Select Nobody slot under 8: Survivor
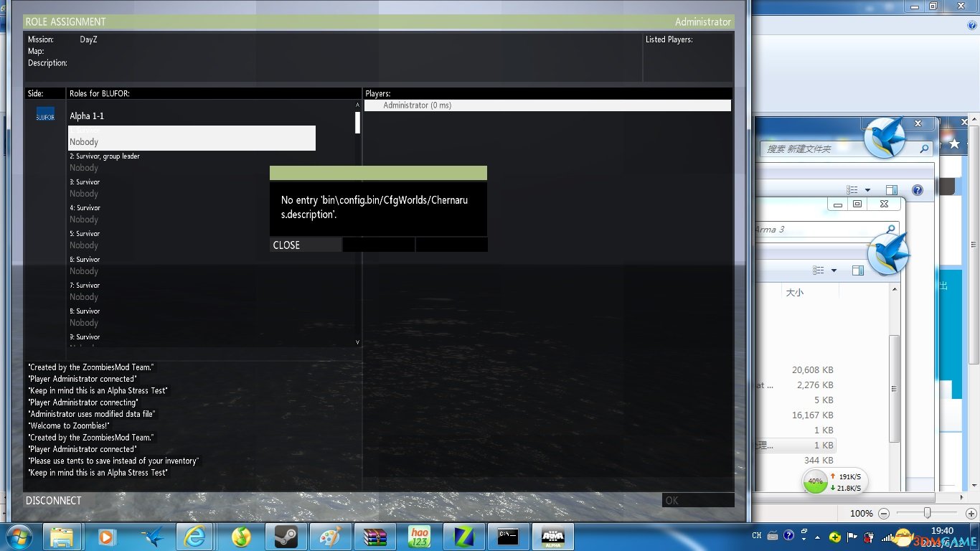The height and width of the screenshot is (551, 980). (84, 323)
